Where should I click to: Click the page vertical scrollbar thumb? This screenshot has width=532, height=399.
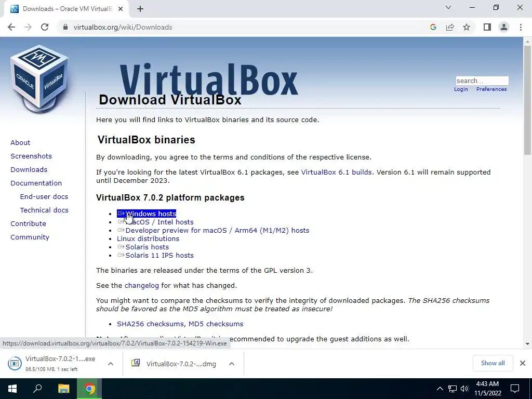coord(527,100)
